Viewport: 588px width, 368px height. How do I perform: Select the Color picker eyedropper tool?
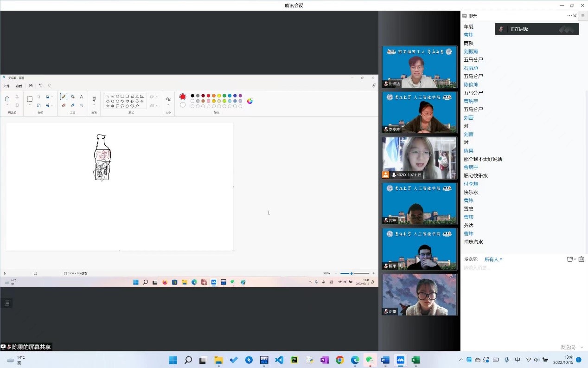click(72, 105)
